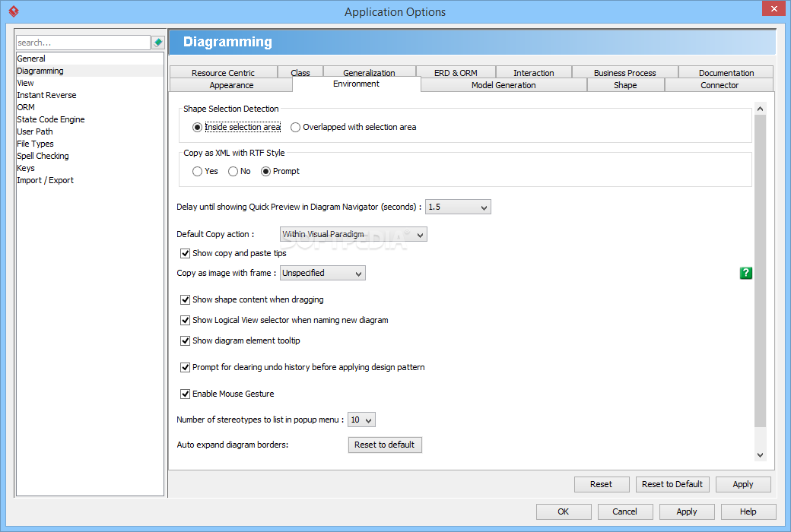Image resolution: width=791 pixels, height=532 pixels.
Task: Open the stereotypes number dropdown
Action: point(361,420)
